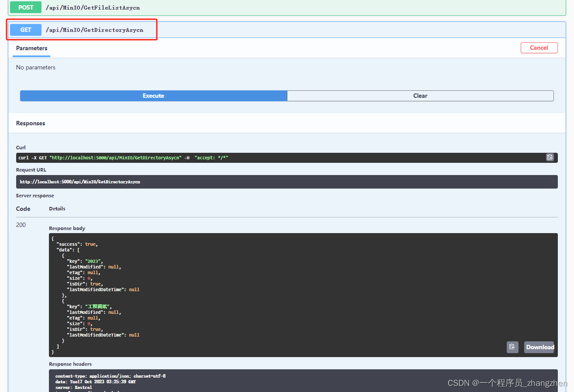
Task: Click the Responses section heading
Action: (x=31, y=123)
